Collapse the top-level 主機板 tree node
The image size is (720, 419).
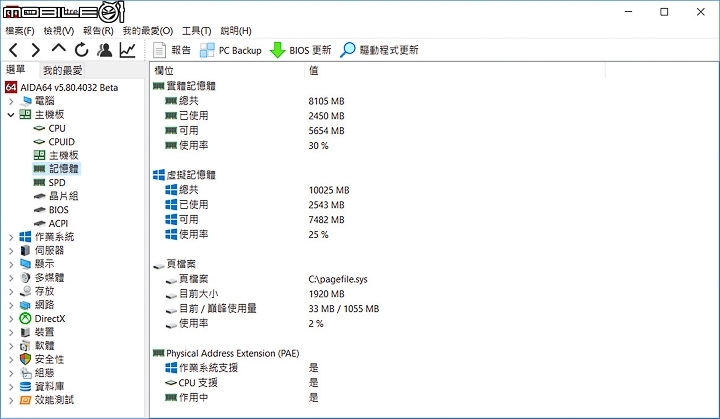tap(11, 115)
